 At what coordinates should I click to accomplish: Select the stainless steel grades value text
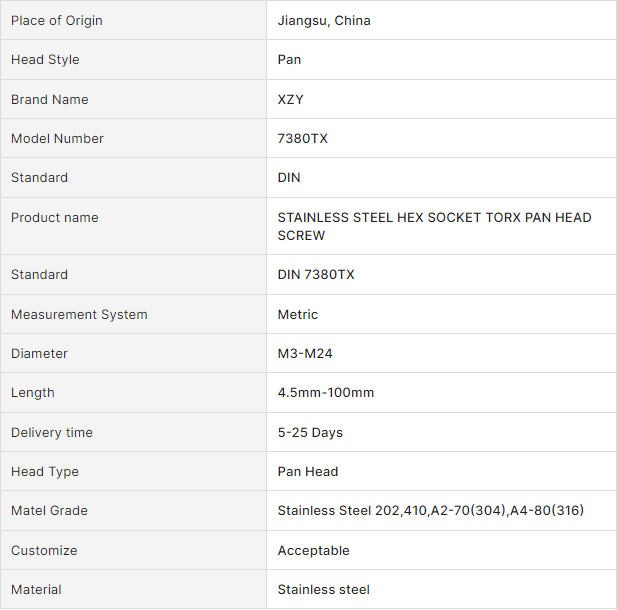coord(431,511)
